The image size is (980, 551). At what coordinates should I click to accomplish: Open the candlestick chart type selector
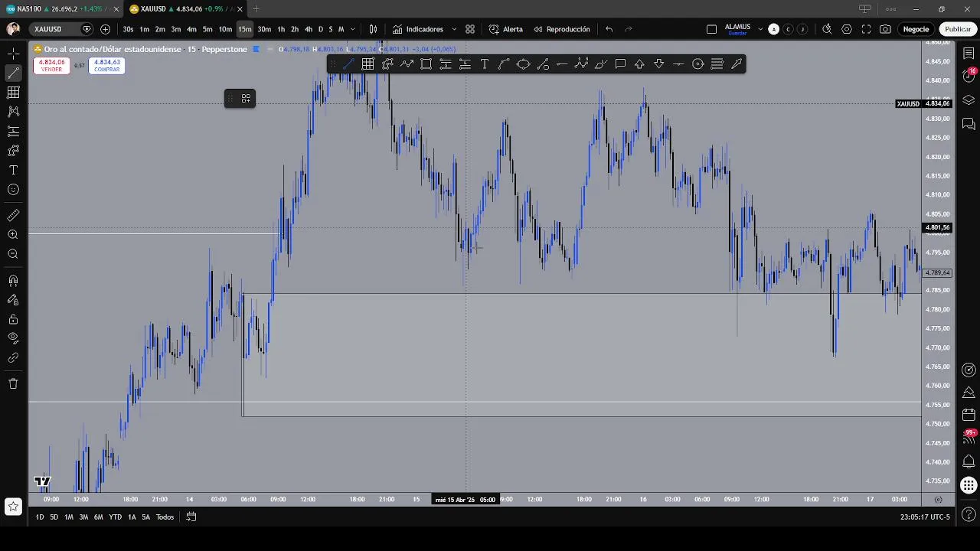click(373, 29)
